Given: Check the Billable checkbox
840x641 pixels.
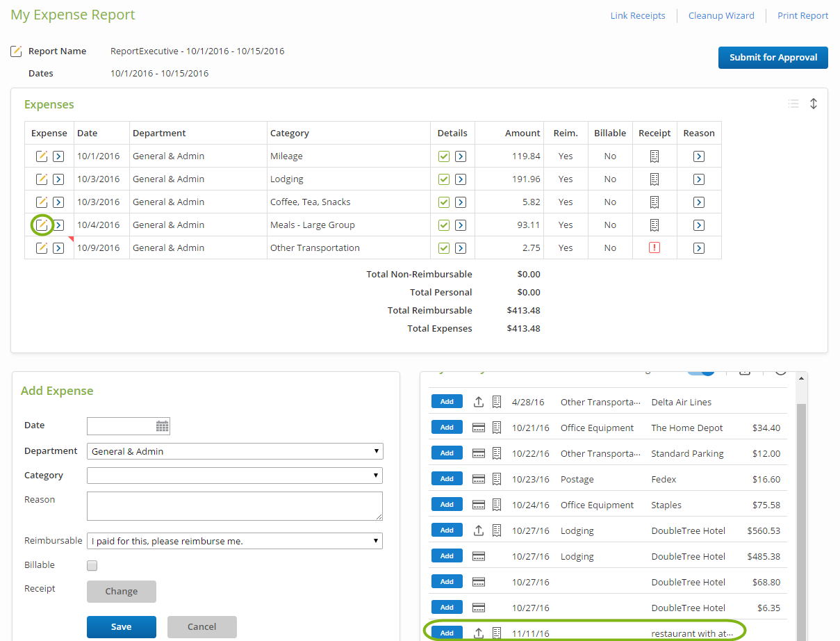Looking at the screenshot, I should point(92,565).
